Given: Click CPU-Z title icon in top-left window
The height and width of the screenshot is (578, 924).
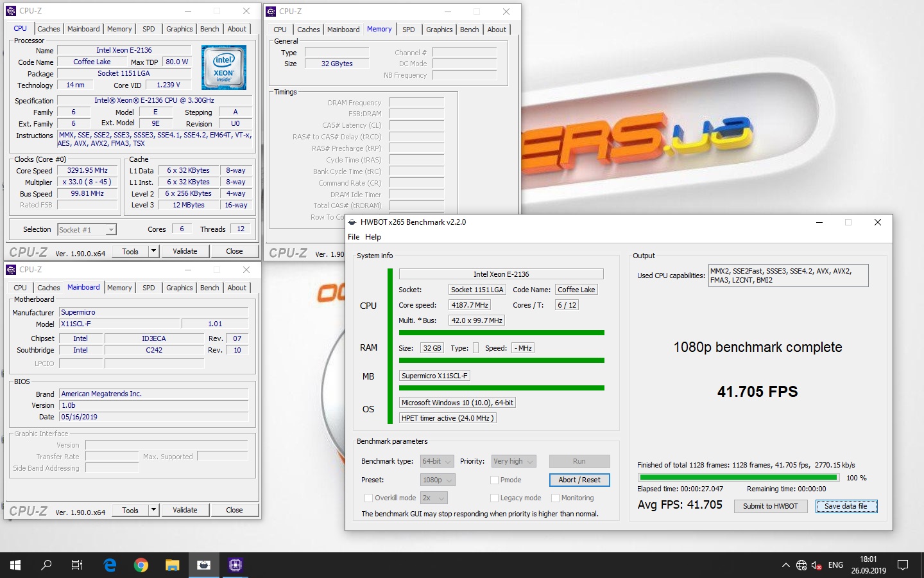Looking at the screenshot, I should click(11, 11).
